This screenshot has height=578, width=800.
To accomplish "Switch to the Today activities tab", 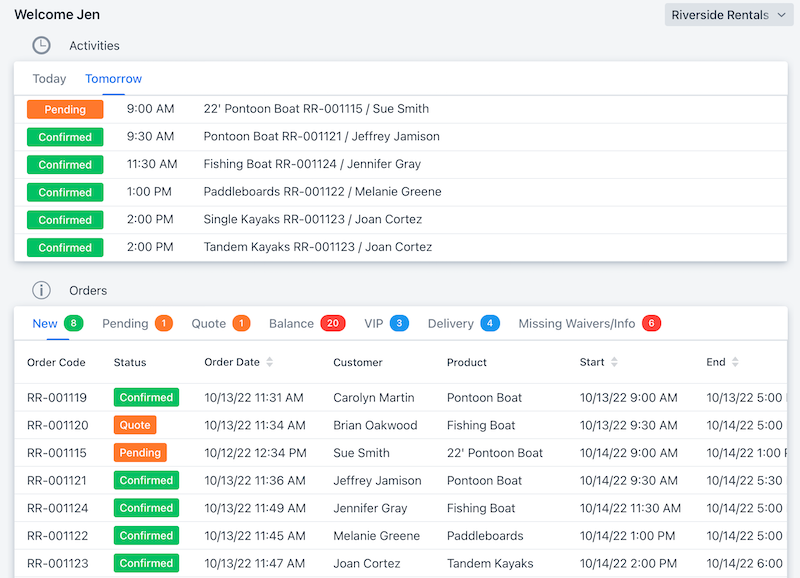I will click(49, 78).
